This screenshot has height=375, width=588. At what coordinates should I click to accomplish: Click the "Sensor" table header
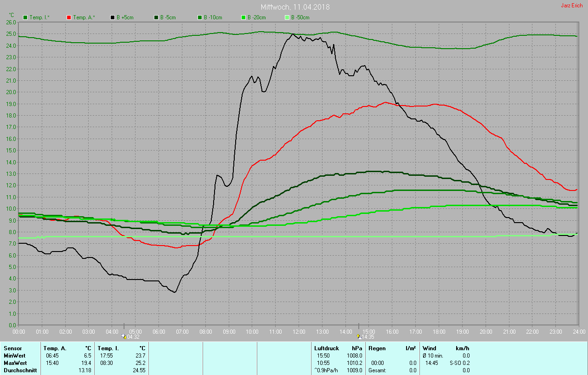pos(12,348)
